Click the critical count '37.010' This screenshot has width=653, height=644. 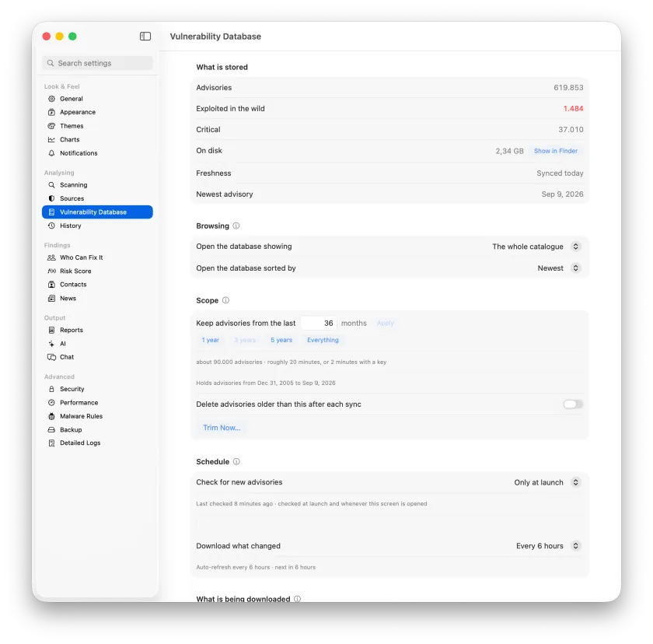coord(571,130)
